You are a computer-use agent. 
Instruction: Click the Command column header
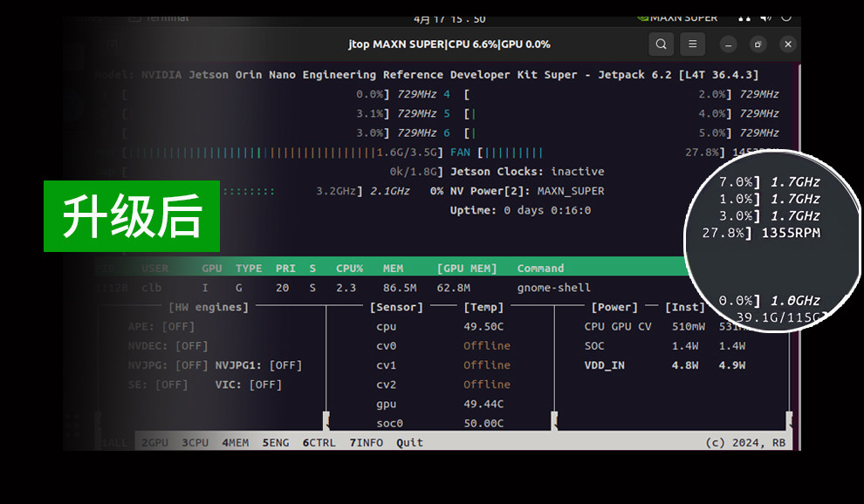(x=540, y=269)
